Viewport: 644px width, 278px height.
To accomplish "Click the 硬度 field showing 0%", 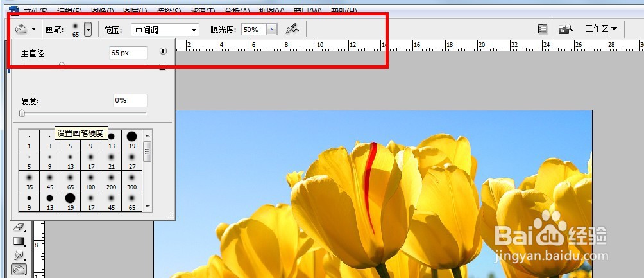I will (130, 100).
